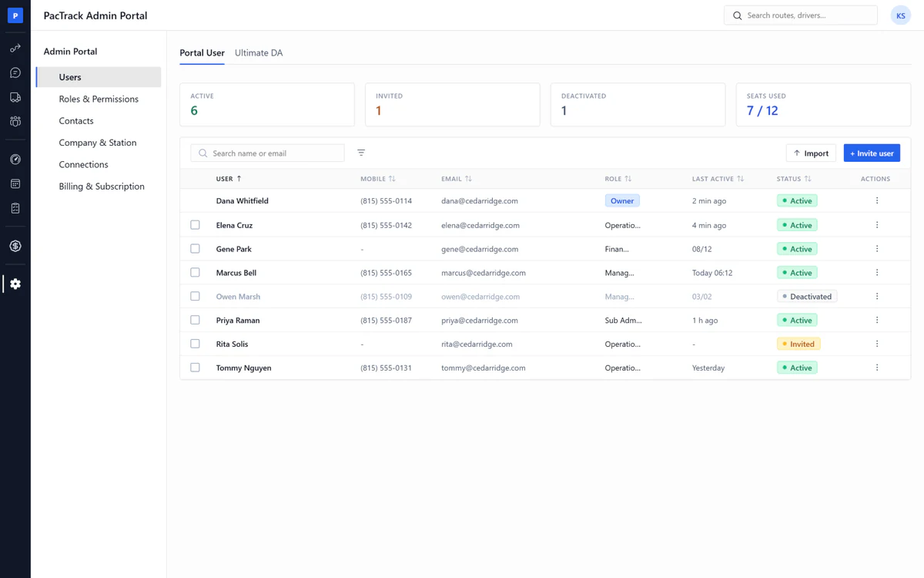Focus the Search routes, drivers field
Screen dimensions: 924x578
tap(801, 15)
